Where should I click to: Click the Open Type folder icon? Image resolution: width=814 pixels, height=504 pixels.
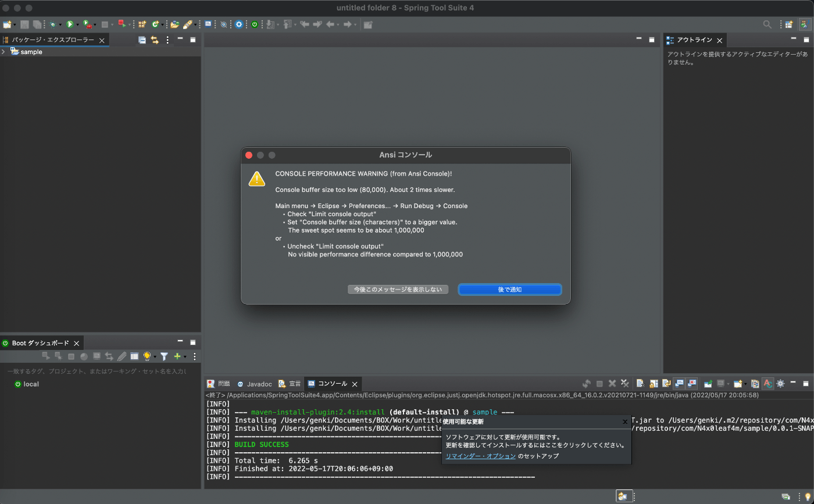click(x=174, y=24)
